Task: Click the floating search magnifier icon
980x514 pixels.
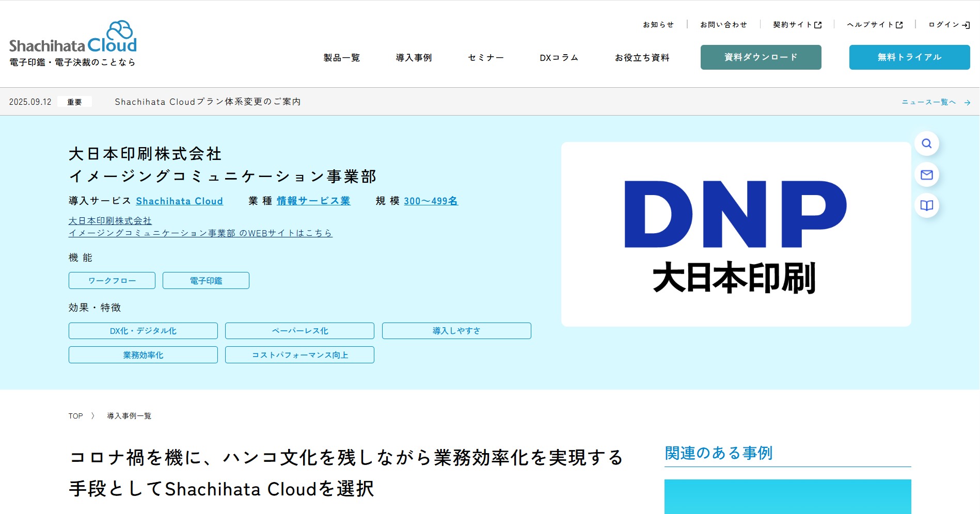Action: pyautogui.click(x=926, y=143)
